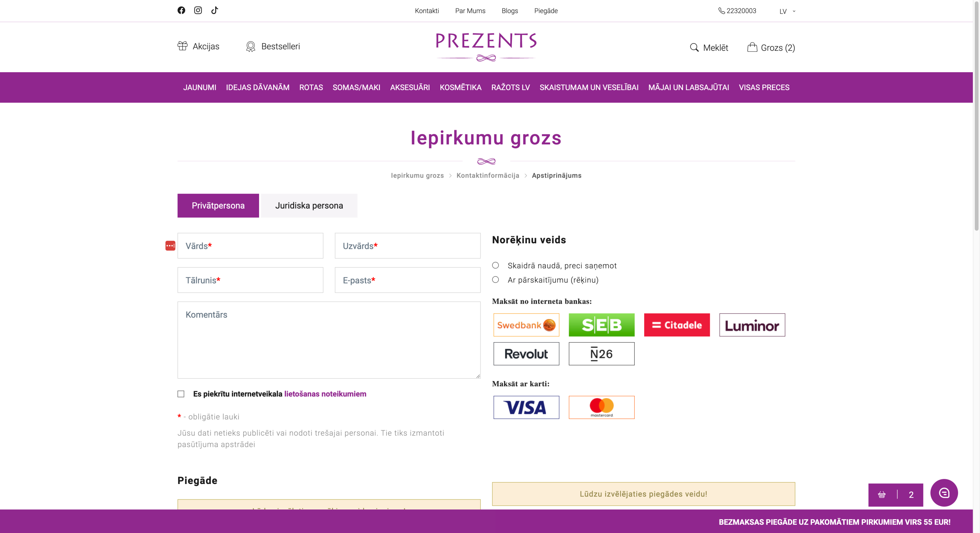Open the TikTok profile icon
Screen dimensions: 980x533
pos(215,10)
